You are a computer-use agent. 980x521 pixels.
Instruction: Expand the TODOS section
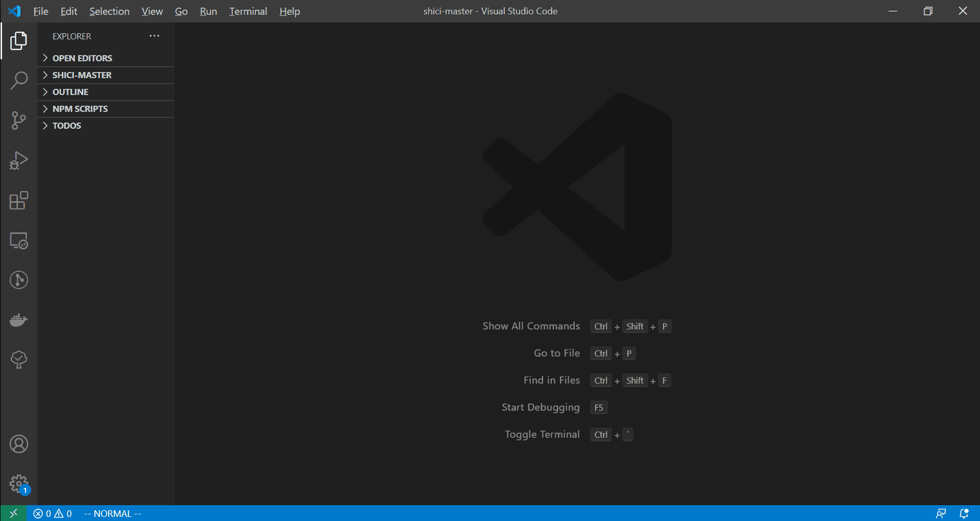106,126
